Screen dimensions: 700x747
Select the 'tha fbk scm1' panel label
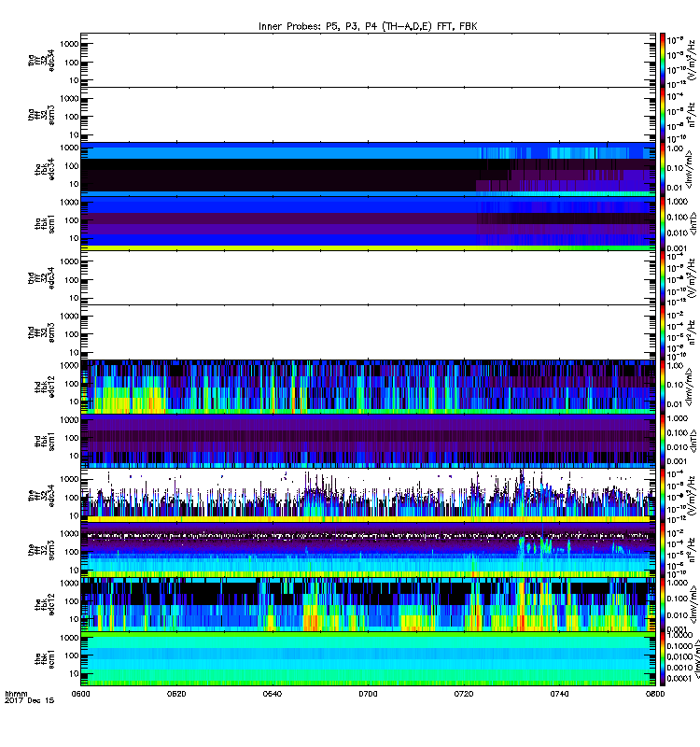(45, 224)
